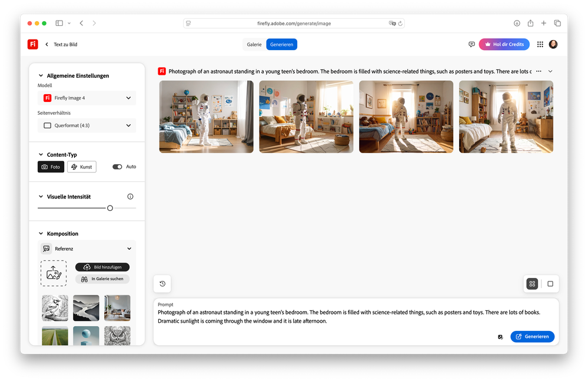Switch to the Generieren tab at top

(281, 44)
